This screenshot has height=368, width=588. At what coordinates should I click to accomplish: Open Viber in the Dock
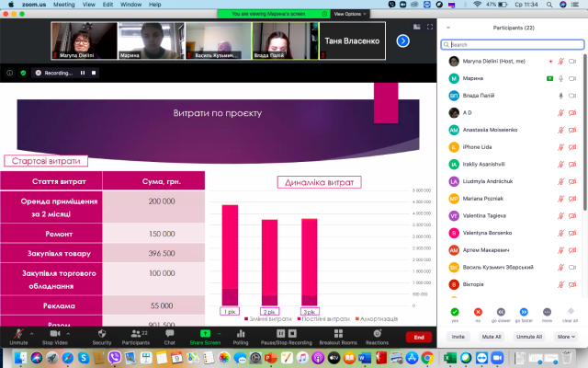(114, 358)
